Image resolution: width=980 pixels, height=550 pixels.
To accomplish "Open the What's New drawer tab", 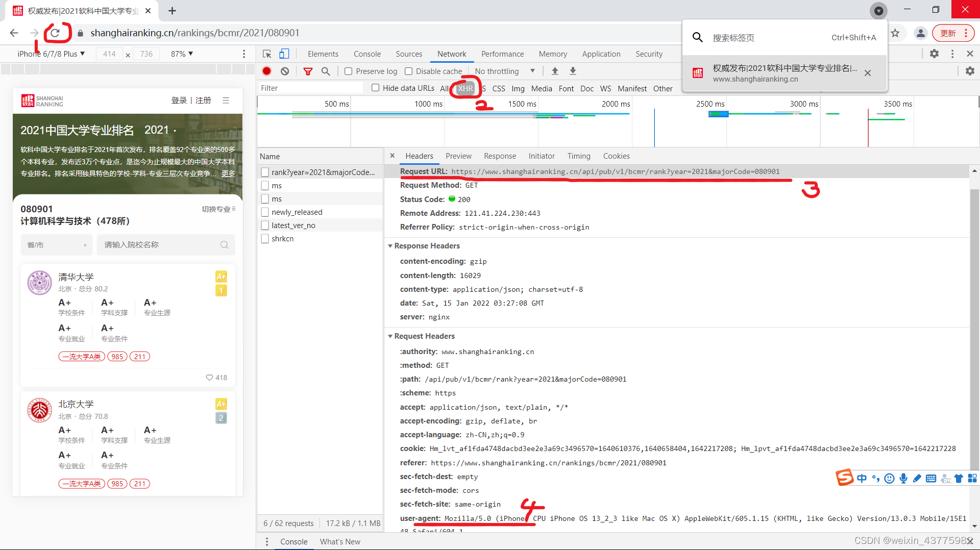I will click(340, 542).
